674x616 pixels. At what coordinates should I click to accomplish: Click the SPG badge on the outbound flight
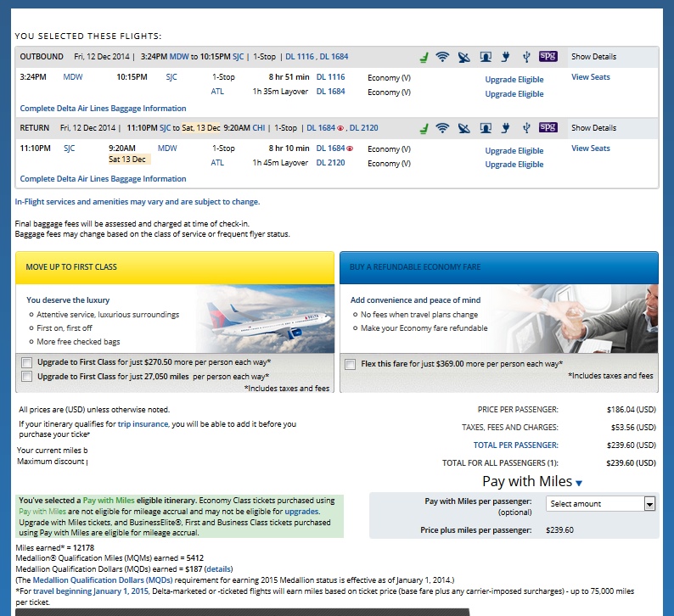(x=548, y=57)
